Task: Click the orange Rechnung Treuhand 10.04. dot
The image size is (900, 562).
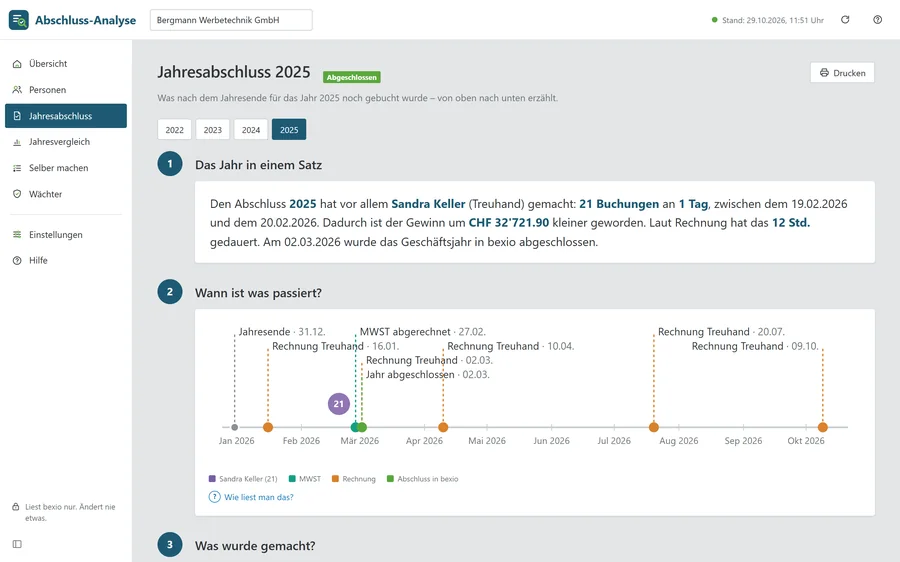Action: pyautogui.click(x=443, y=427)
